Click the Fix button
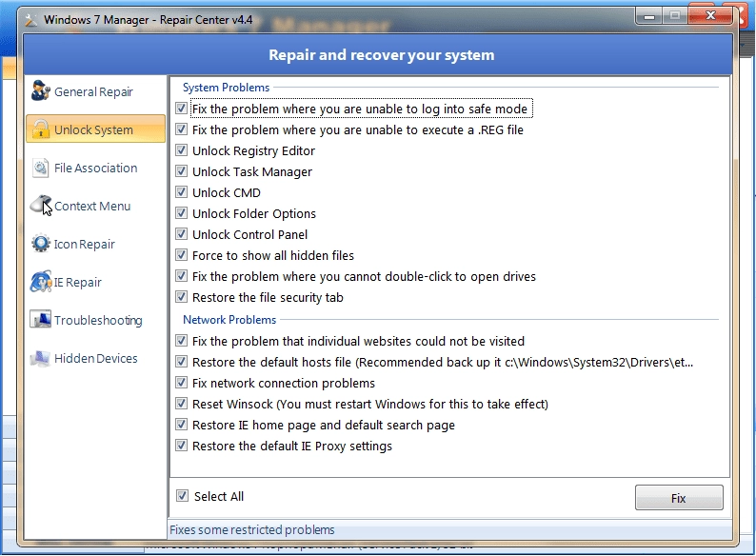 (x=679, y=498)
